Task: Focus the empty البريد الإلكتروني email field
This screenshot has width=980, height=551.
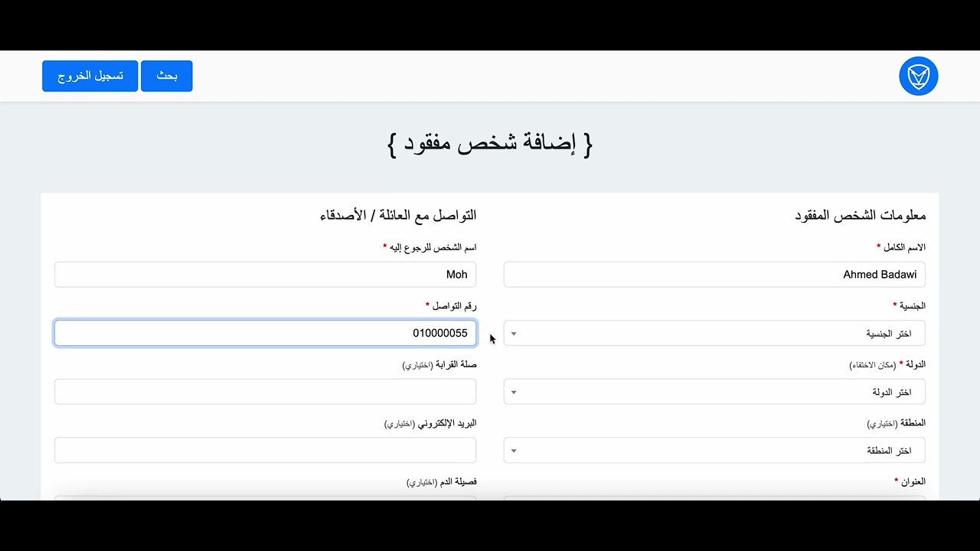Action: tap(265, 451)
